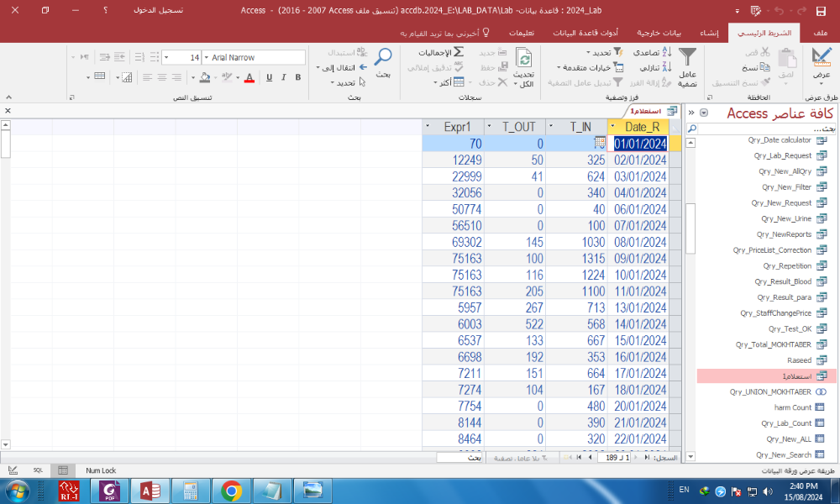Viewport: 840px width, 504px height.
Task: Open Qry_New_Urine query item
Action: pos(794,218)
